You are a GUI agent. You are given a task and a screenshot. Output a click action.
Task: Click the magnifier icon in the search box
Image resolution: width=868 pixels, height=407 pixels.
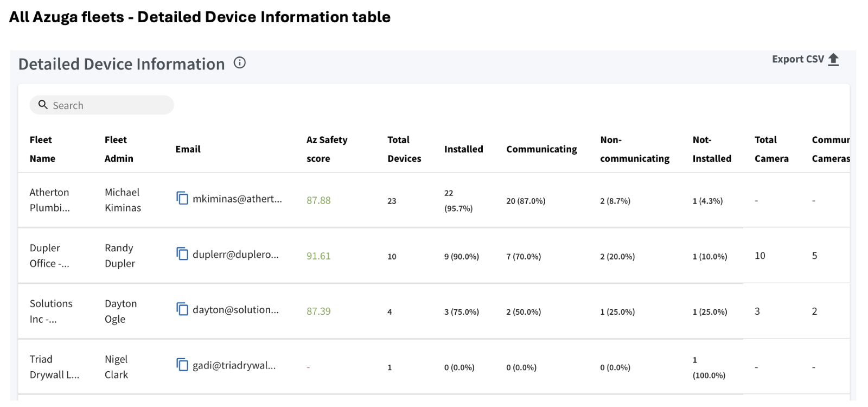click(43, 105)
